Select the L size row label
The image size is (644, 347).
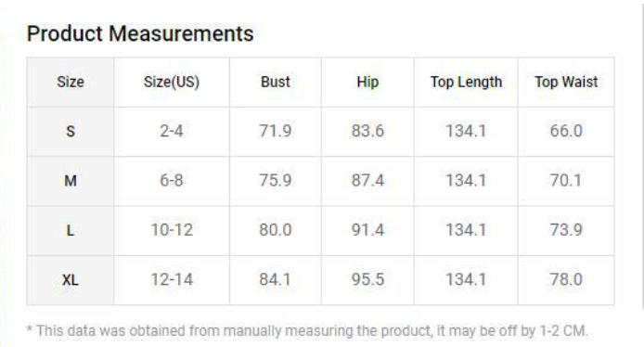pos(71,231)
